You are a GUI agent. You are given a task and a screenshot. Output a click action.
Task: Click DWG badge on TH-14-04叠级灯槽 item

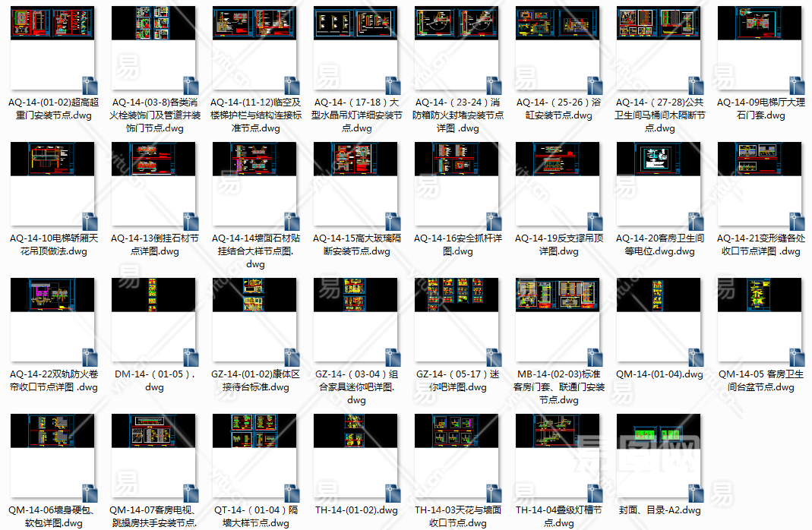pyautogui.click(x=595, y=494)
